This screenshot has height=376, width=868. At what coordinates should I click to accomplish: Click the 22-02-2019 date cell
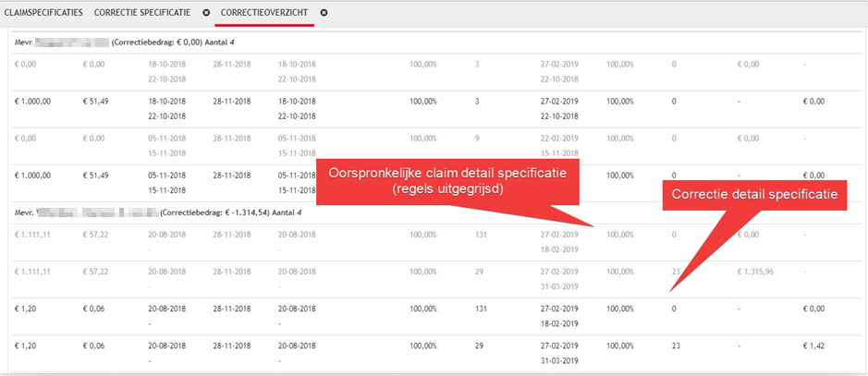coord(559,137)
